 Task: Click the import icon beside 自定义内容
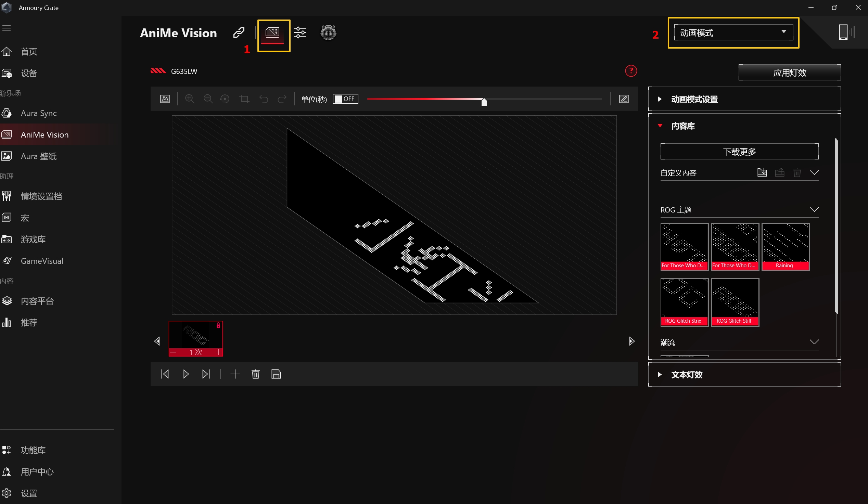click(x=762, y=172)
